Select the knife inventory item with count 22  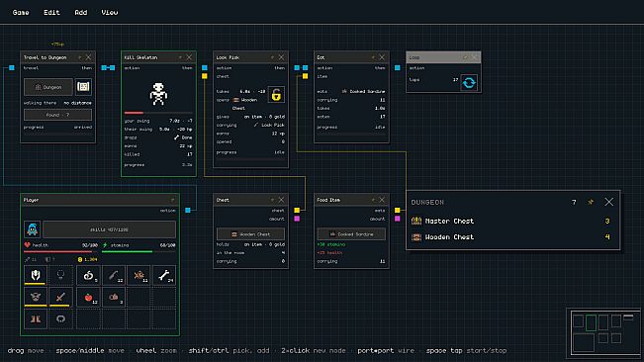coord(114,275)
